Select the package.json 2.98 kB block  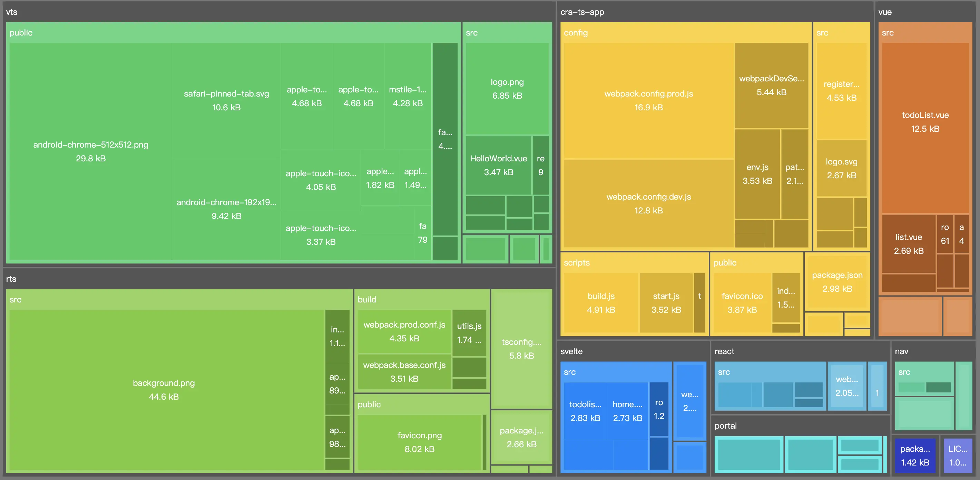(x=837, y=282)
